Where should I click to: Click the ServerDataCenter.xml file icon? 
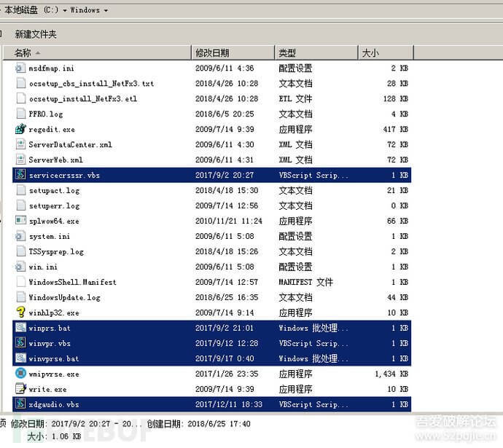point(20,144)
